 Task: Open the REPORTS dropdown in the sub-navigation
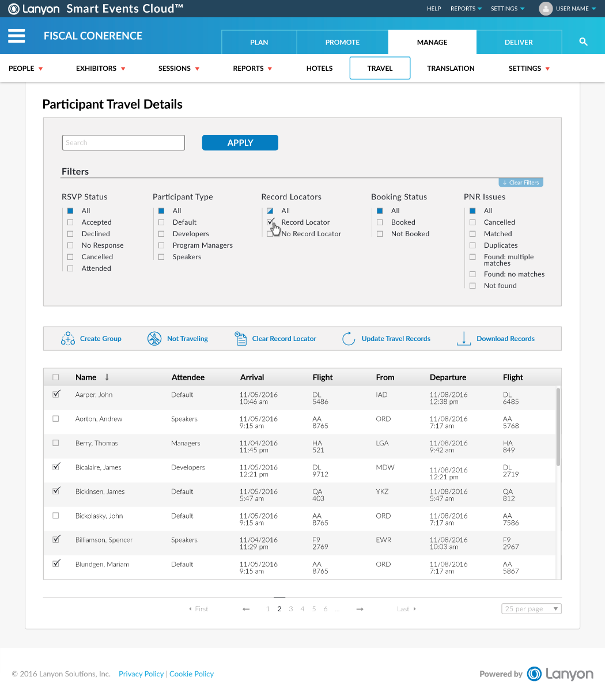(x=252, y=69)
